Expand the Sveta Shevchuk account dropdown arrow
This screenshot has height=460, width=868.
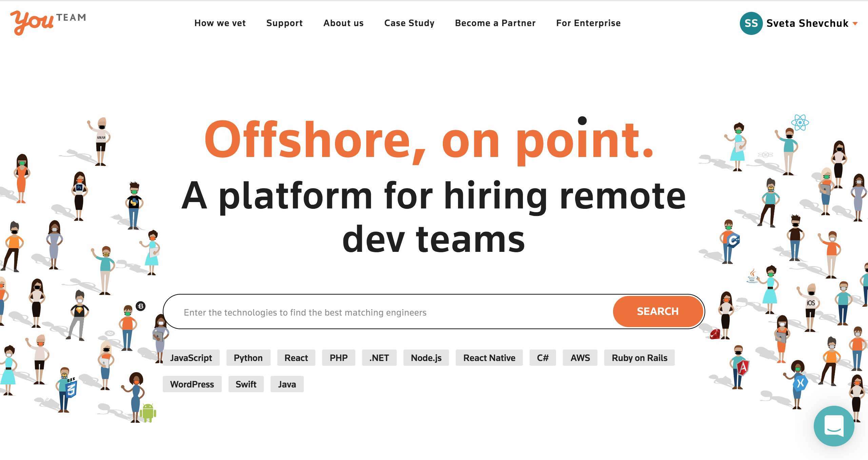click(x=855, y=23)
